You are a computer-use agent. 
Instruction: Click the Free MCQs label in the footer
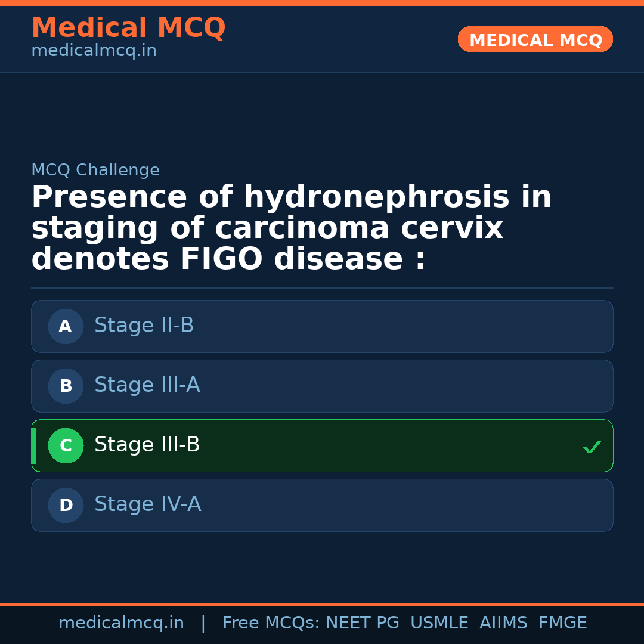point(271,623)
